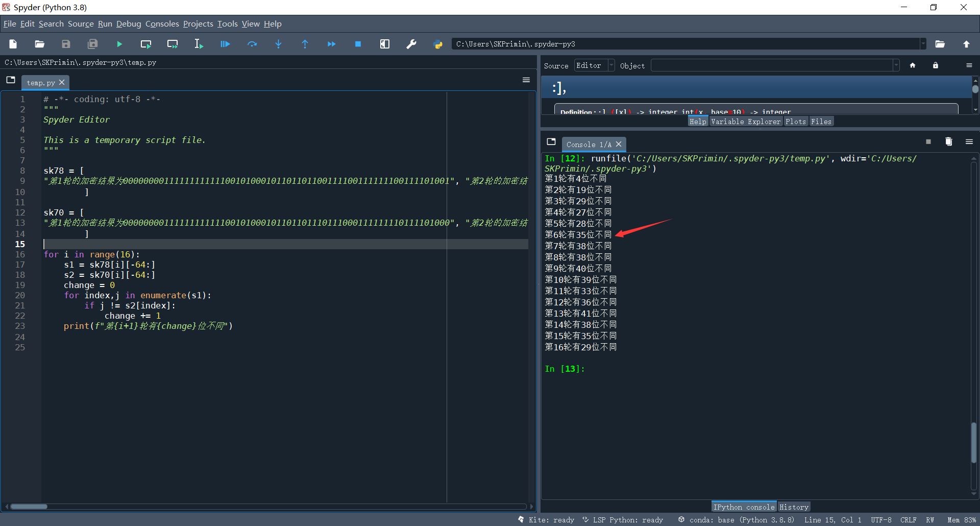This screenshot has width=980, height=526.
Task: Open the Tools menu
Action: (x=228, y=23)
